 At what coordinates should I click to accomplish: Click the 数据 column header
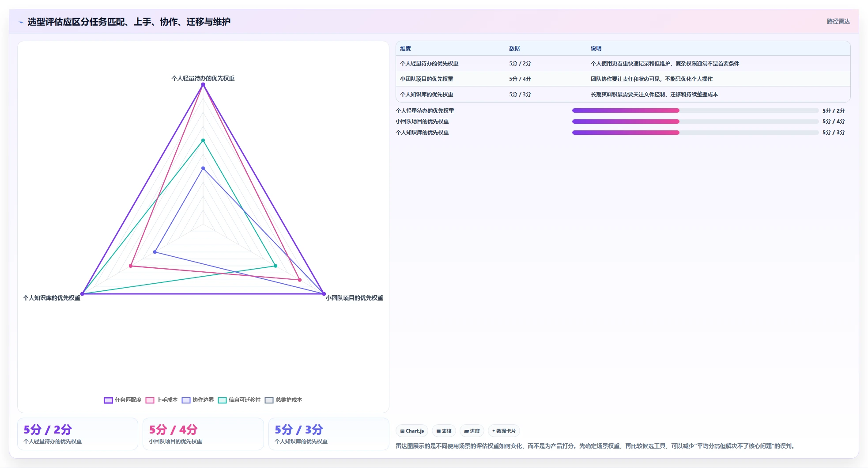514,49
